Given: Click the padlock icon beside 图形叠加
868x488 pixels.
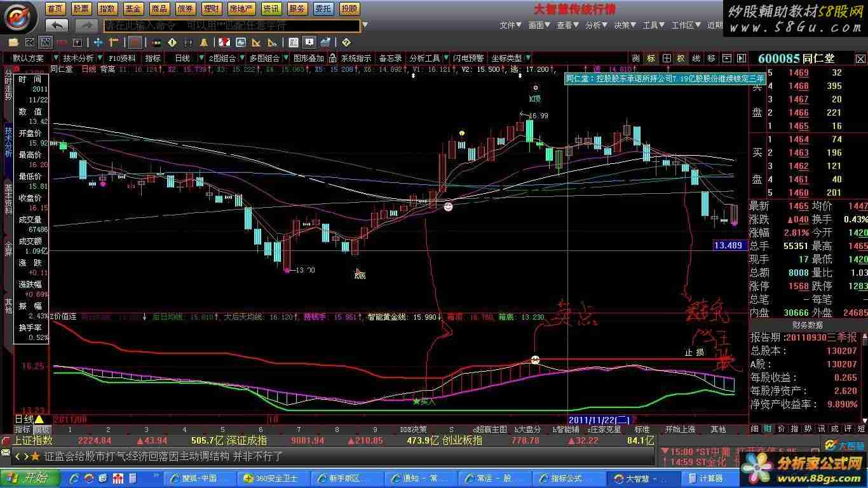Looking at the screenshot, I should [x=332, y=58].
